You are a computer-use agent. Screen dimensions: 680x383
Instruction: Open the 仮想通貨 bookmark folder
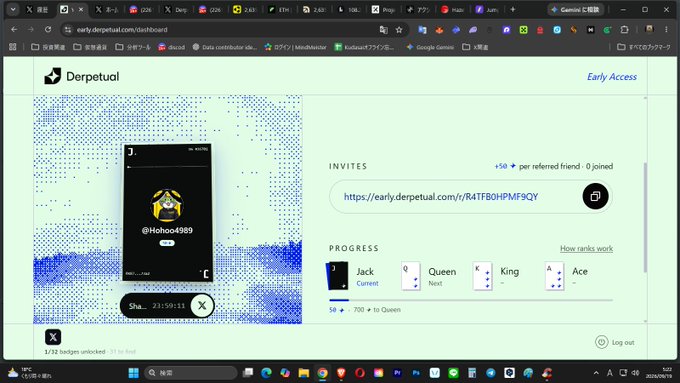pyautogui.click(x=90, y=47)
